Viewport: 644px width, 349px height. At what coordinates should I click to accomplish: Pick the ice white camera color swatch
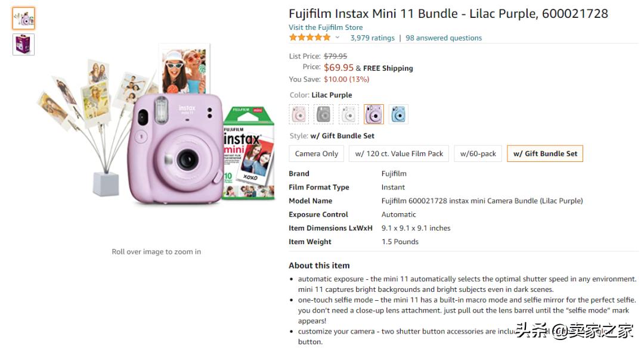(x=349, y=114)
